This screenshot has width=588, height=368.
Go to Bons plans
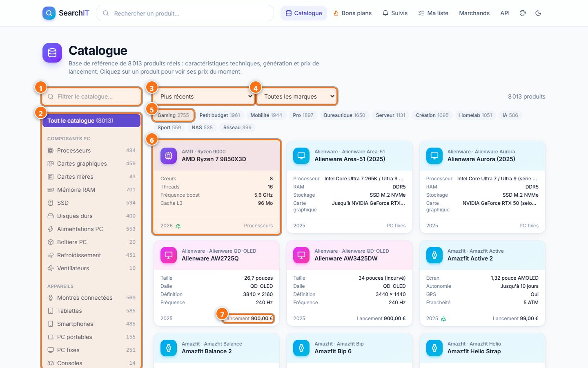click(352, 13)
